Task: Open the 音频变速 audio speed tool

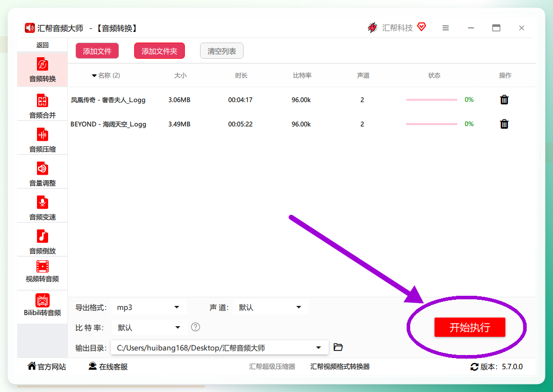Action: tap(43, 207)
